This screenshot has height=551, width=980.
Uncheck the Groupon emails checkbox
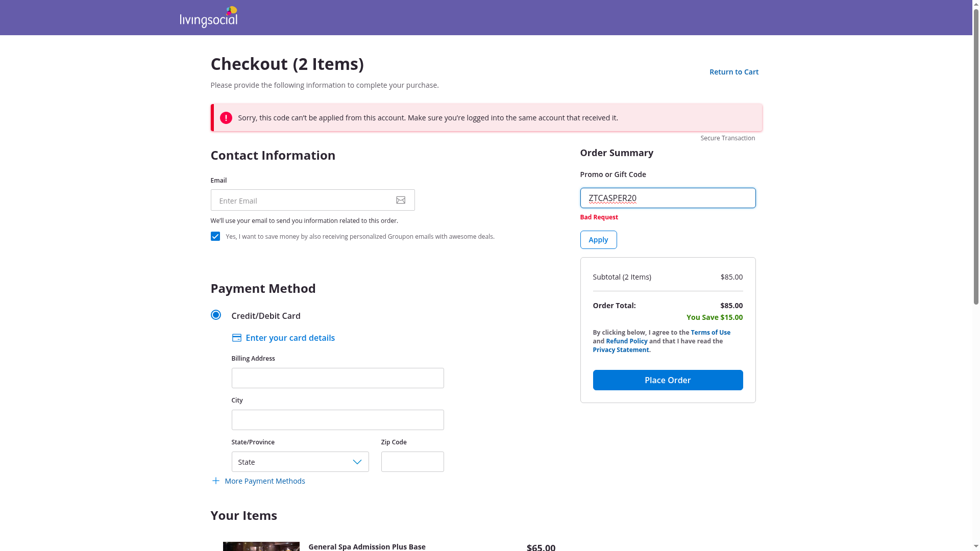coord(215,236)
